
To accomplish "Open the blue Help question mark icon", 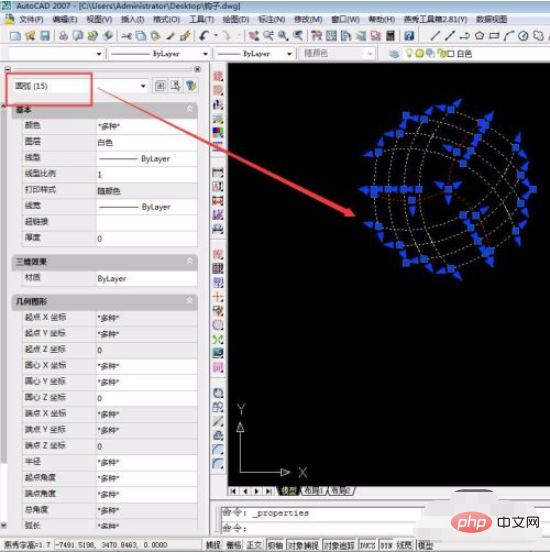I will click(x=409, y=36).
